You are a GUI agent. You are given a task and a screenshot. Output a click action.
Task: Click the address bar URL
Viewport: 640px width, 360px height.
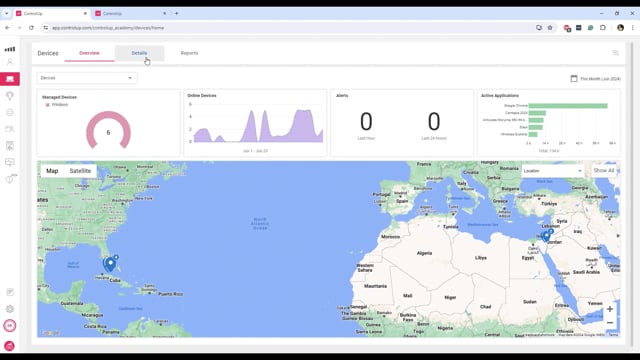coord(108,28)
